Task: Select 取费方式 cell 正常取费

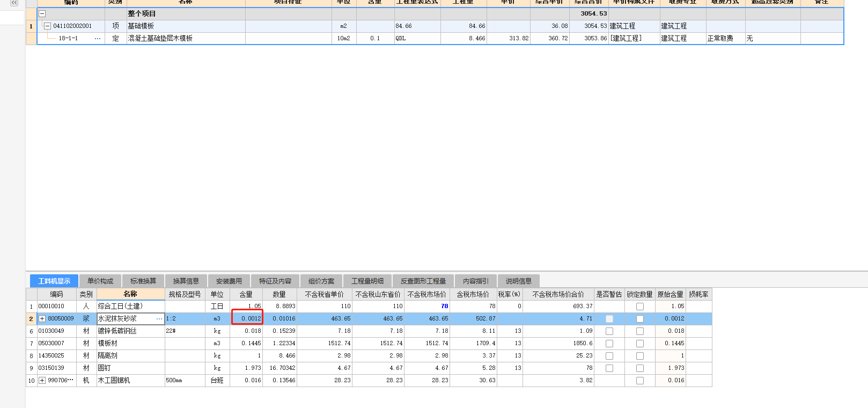Action: tap(726, 39)
